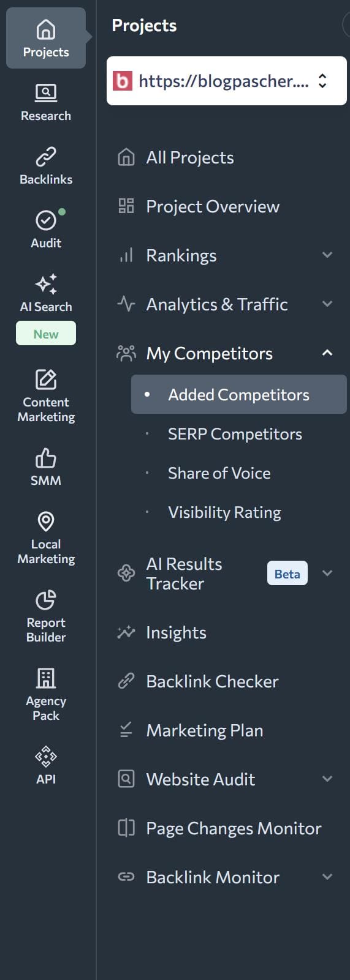Open the SMM thumbs-up icon

tap(46, 458)
